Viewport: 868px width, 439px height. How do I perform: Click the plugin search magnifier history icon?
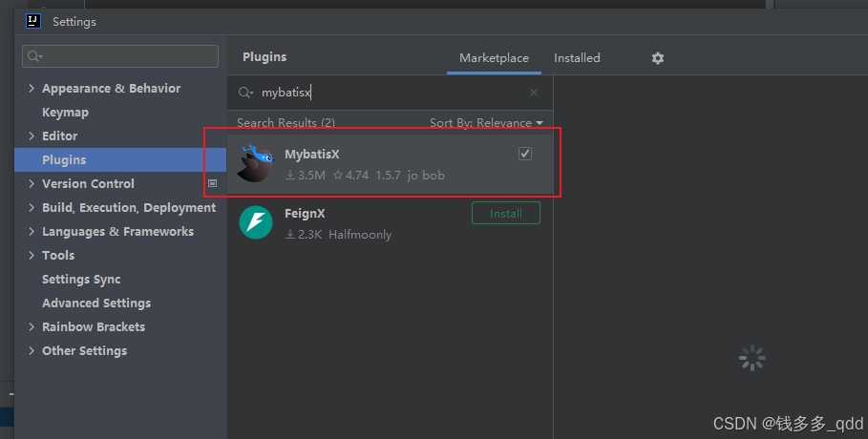point(245,93)
